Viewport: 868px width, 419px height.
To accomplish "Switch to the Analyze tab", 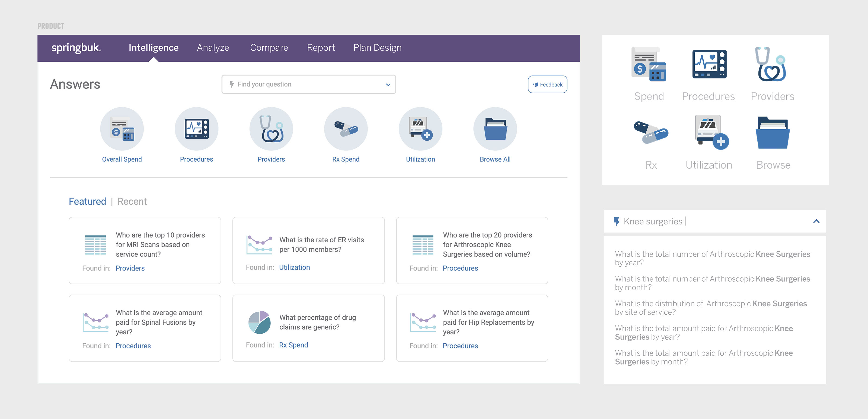I will 213,48.
